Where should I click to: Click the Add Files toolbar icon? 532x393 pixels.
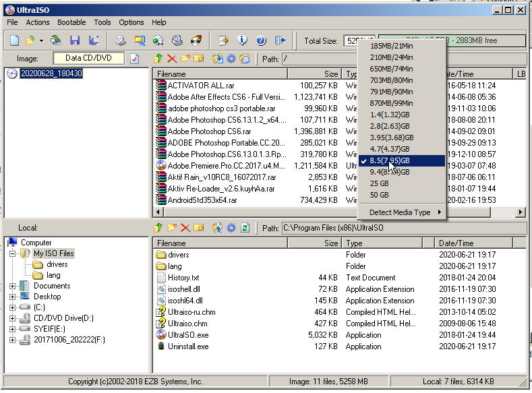pyautogui.click(x=223, y=40)
